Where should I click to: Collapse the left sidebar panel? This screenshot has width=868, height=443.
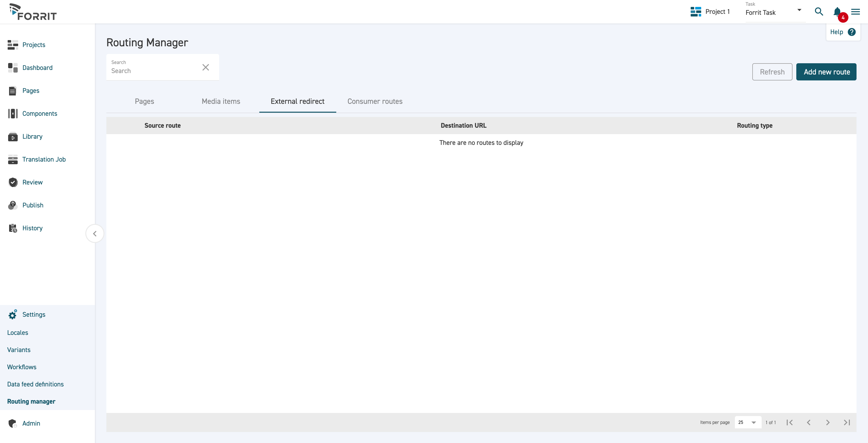click(95, 233)
